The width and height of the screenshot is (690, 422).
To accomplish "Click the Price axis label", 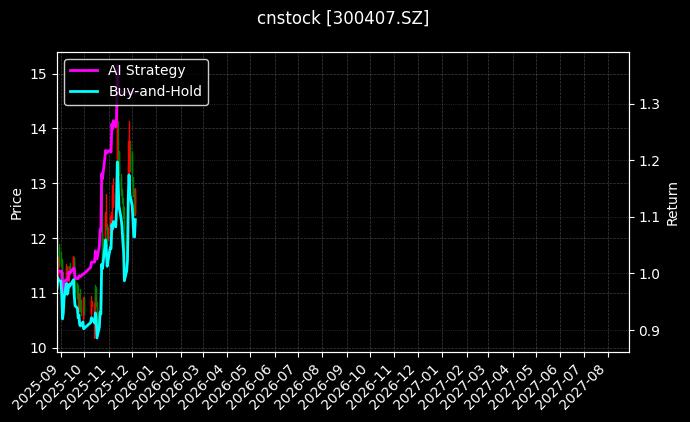I will (16, 204).
